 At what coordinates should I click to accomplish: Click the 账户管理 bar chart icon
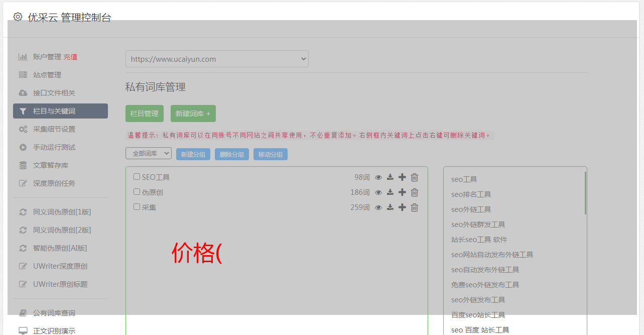pos(23,57)
